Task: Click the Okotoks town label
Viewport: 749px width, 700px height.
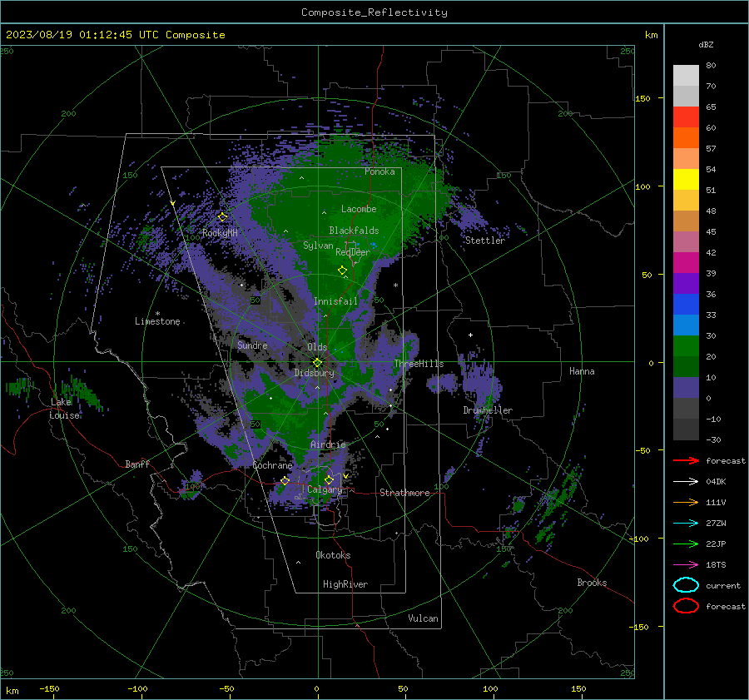Action: [333, 555]
